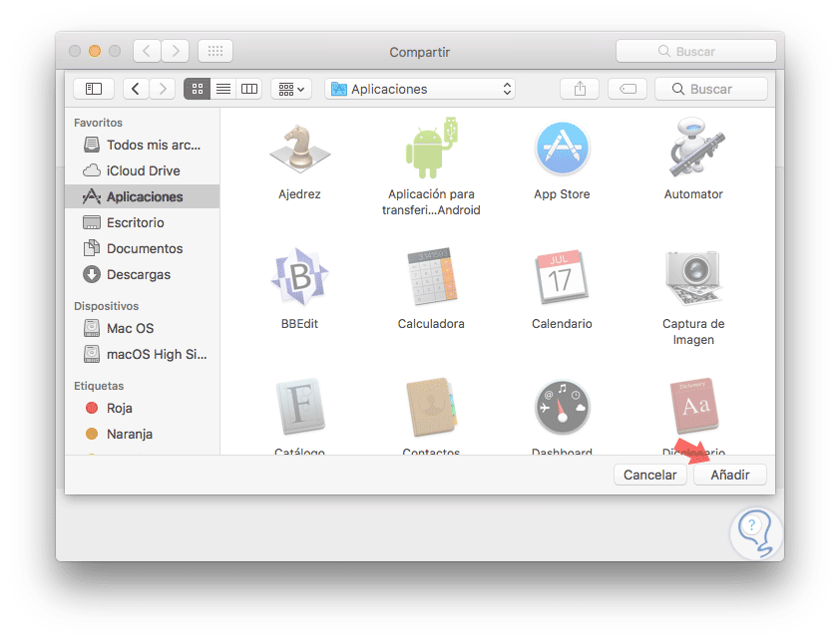Click the Cancelar button
Screen dimensions: 840x641
(649, 475)
